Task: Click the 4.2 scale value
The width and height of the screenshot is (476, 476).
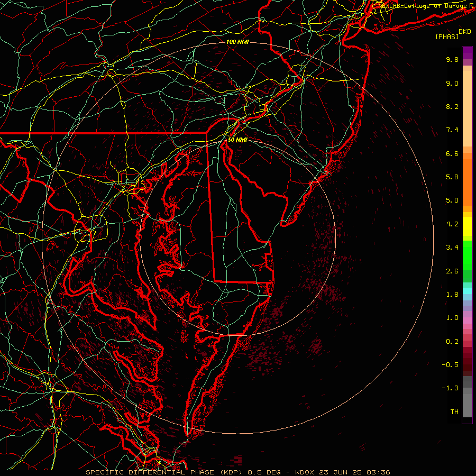Action: [452, 224]
